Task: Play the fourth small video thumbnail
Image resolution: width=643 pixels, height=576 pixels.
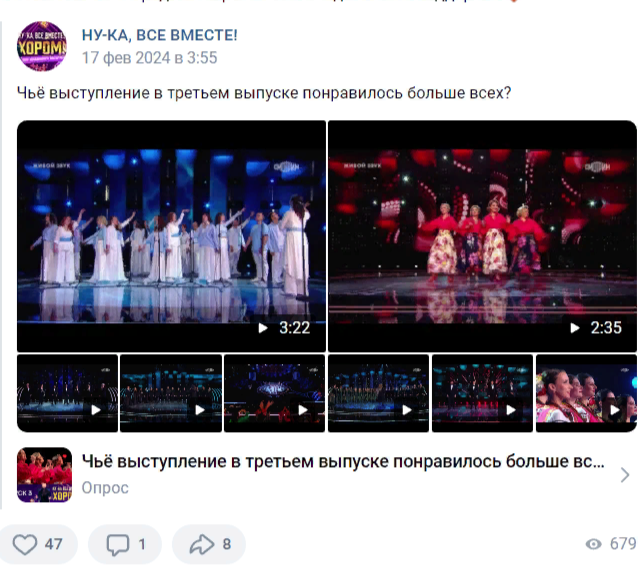Action: click(x=379, y=393)
